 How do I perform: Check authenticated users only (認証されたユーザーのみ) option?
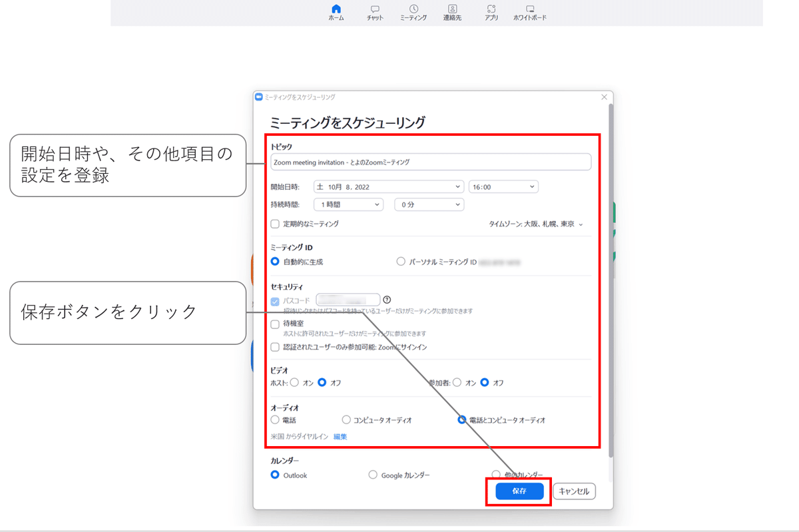pos(275,347)
